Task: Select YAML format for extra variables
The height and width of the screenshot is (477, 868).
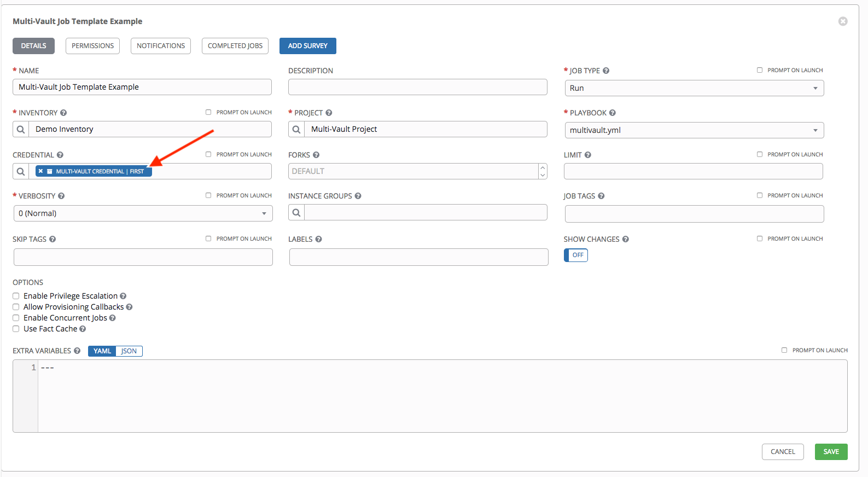Action: pyautogui.click(x=102, y=351)
